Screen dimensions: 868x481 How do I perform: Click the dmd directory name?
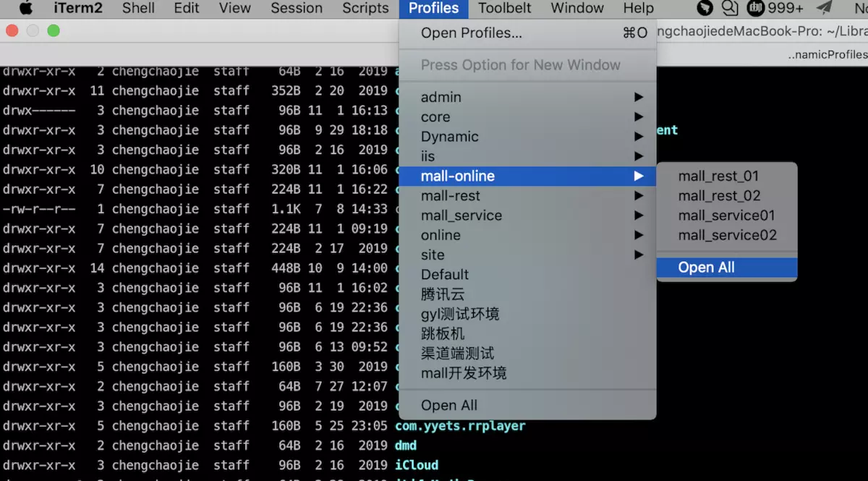[406, 445]
